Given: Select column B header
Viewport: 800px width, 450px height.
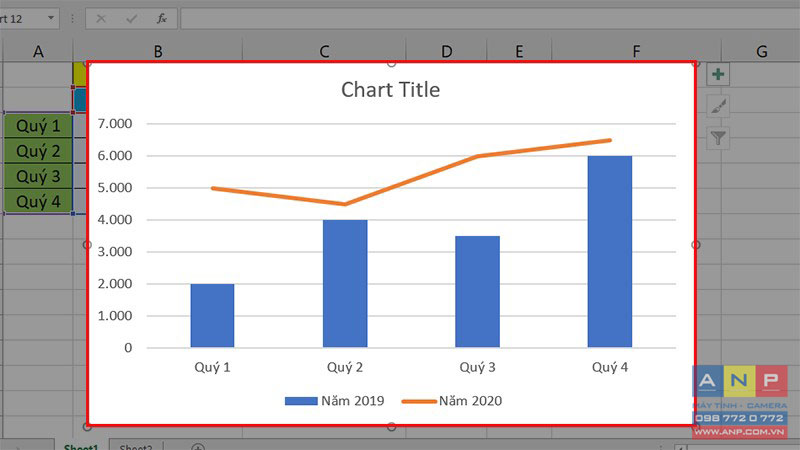Looking at the screenshot, I should (x=158, y=51).
